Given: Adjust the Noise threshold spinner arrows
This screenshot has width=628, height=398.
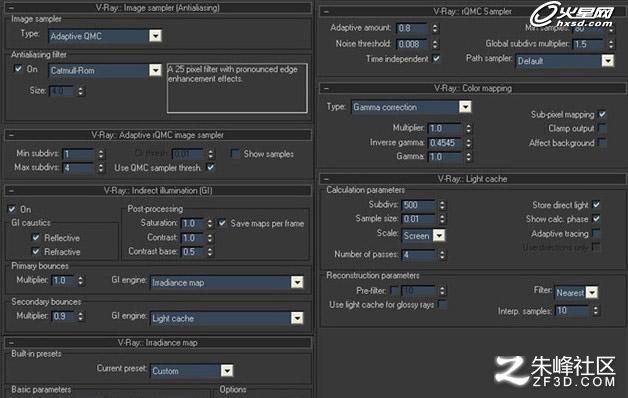Looking at the screenshot, I should tap(435, 44).
